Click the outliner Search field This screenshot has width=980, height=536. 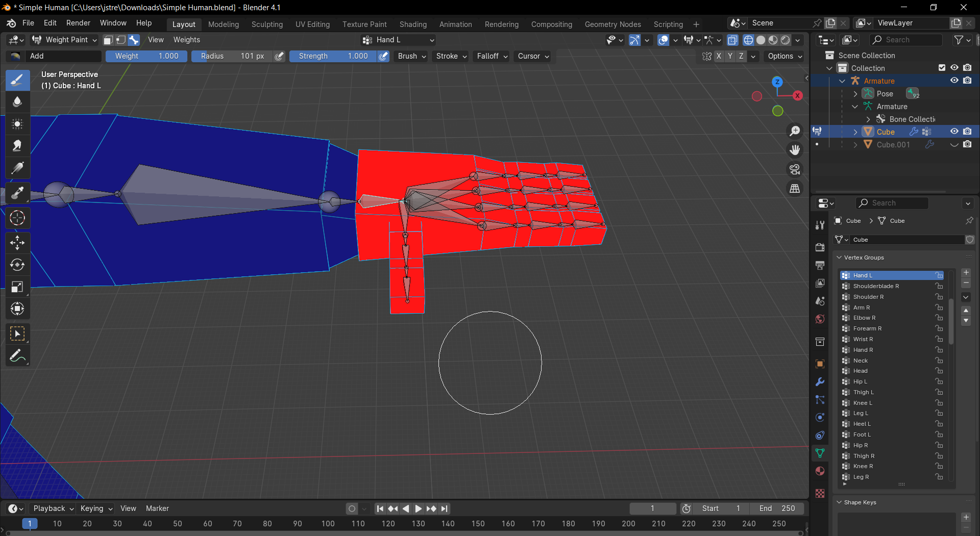(906, 40)
